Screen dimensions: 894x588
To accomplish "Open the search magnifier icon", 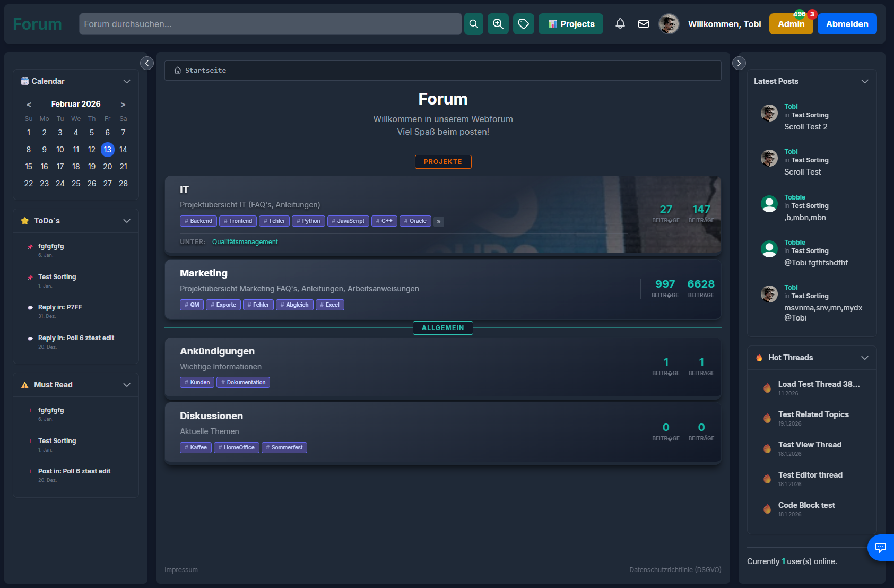I will pos(473,24).
